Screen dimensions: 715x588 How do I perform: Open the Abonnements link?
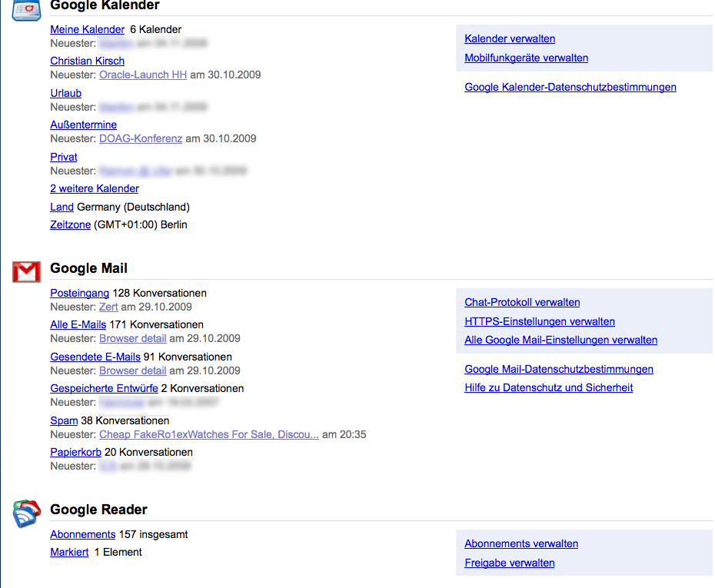(82, 534)
